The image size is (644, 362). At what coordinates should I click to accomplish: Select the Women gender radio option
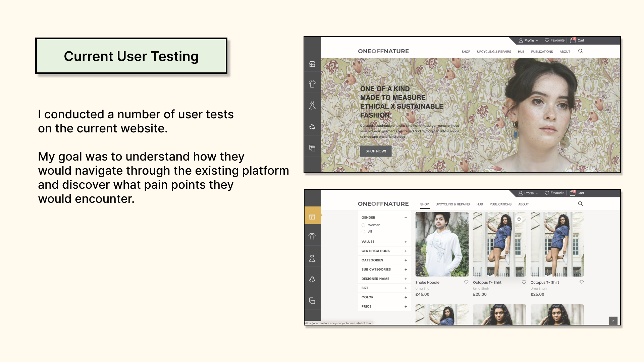[363, 225]
